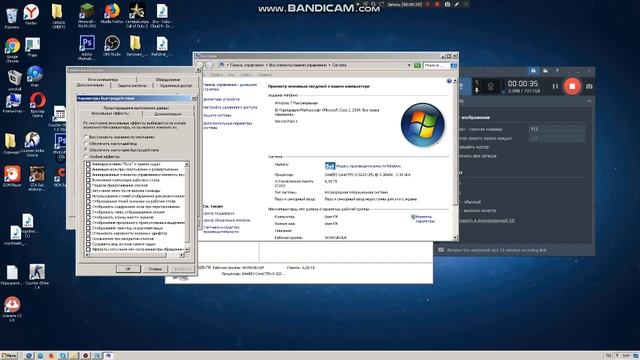
Task: Select the OBS Studio desktop shortcut
Action: (x=112, y=46)
